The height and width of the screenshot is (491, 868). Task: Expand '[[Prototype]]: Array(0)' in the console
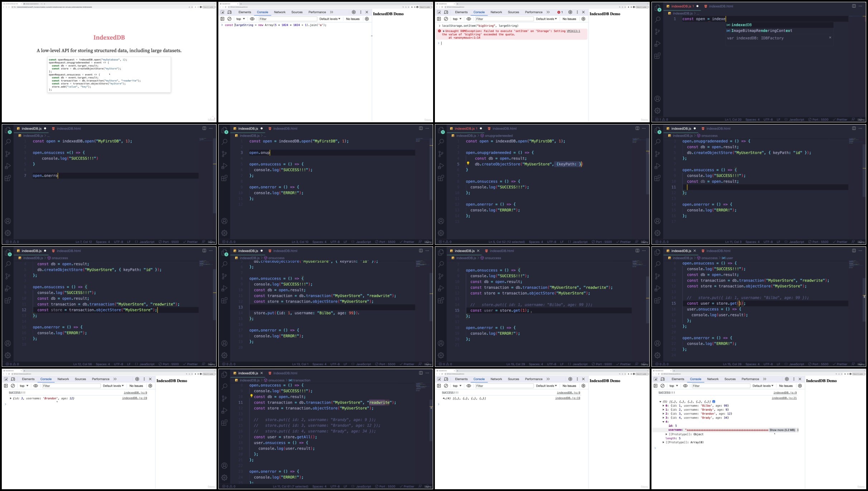click(x=663, y=442)
